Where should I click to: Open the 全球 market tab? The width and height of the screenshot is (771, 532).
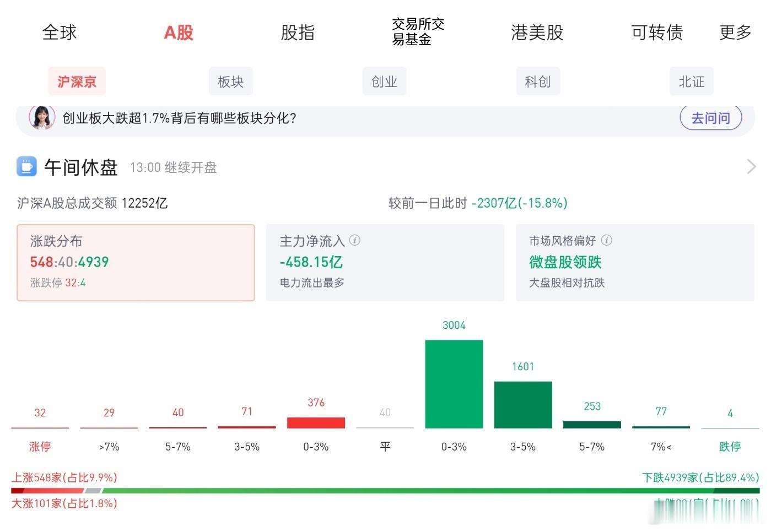pos(60,32)
